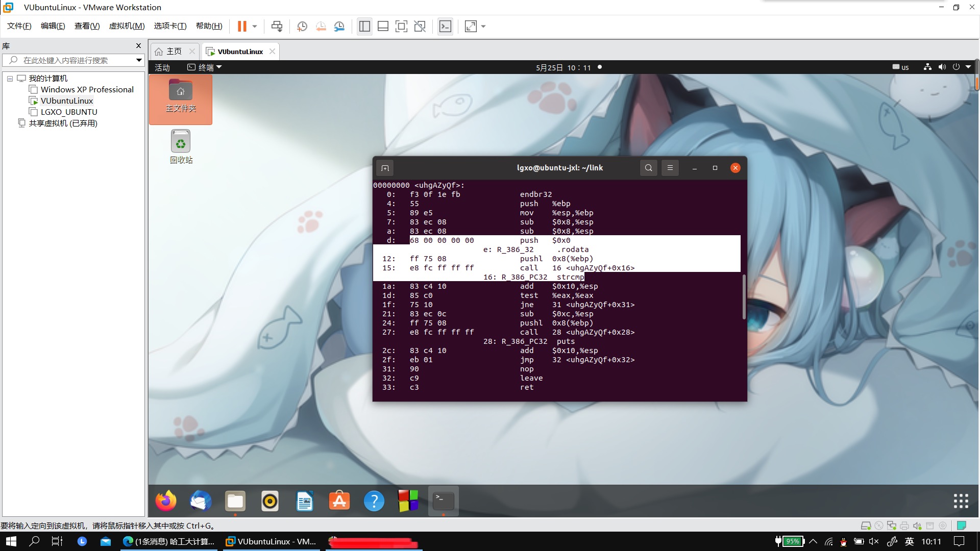Image resolution: width=980 pixels, height=551 pixels.
Task: Launch Thunderbird mail from the dock
Action: coord(201,501)
